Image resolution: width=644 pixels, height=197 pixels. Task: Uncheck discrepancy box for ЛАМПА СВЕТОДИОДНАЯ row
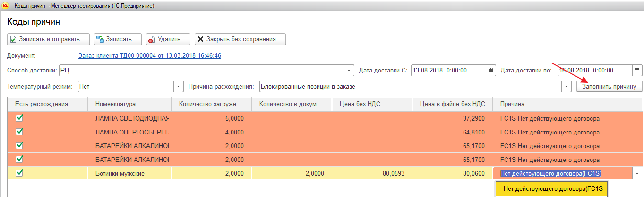pos(20,118)
